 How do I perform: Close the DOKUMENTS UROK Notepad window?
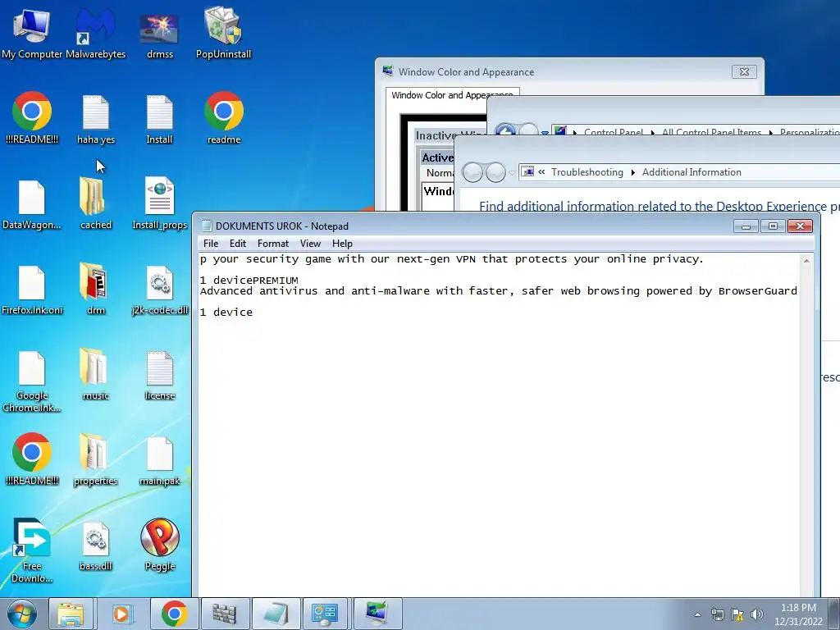(x=800, y=226)
